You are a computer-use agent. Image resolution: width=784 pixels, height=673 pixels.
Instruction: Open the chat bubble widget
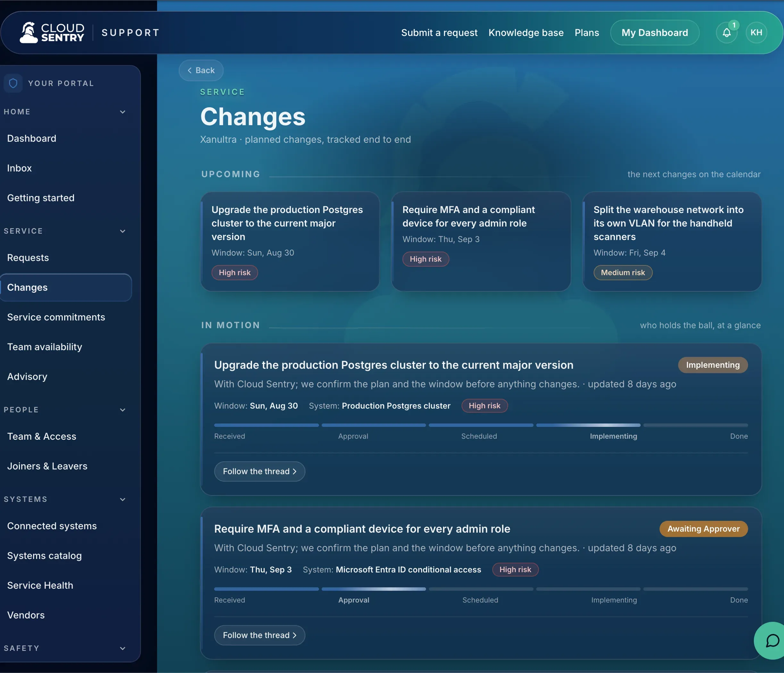772,640
